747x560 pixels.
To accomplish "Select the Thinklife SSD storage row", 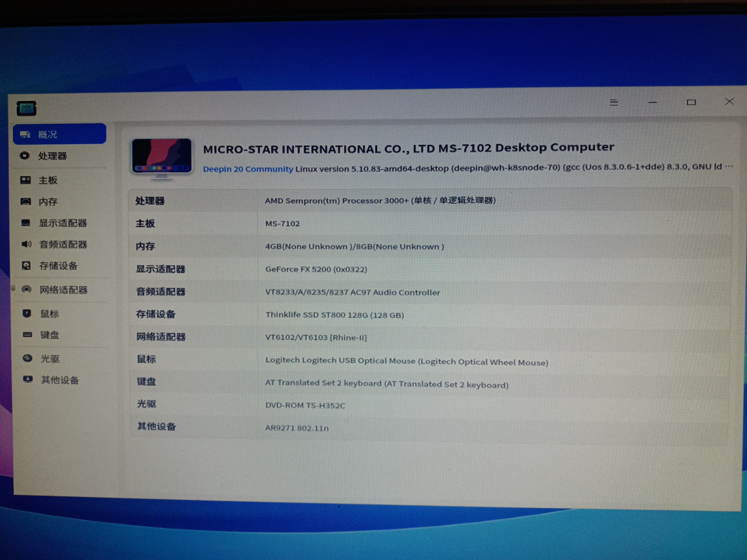I will pyautogui.click(x=371, y=315).
